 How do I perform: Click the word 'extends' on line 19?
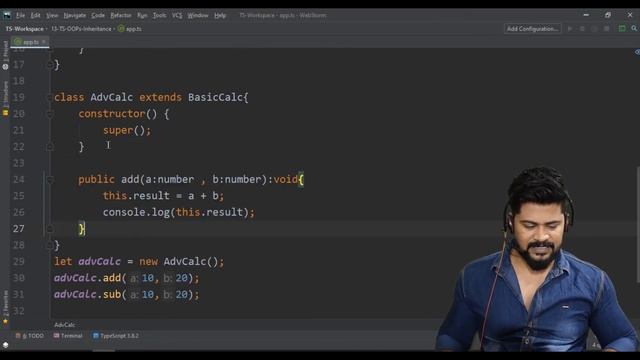[x=160, y=98]
